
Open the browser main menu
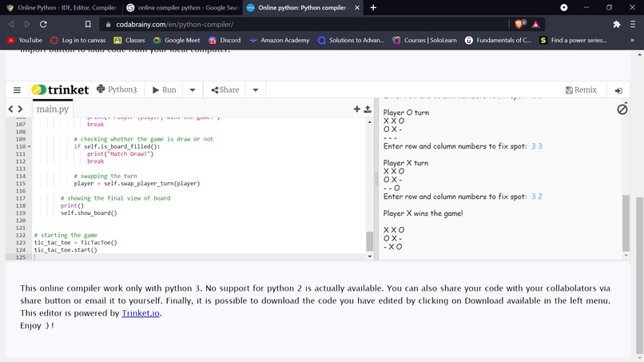click(633, 24)
